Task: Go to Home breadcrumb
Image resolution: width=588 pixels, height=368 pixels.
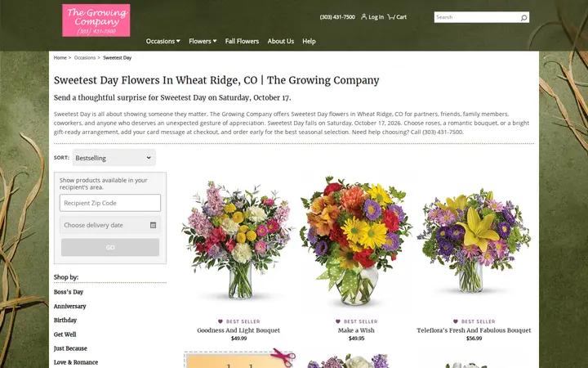Action: [x=60, y=58]
